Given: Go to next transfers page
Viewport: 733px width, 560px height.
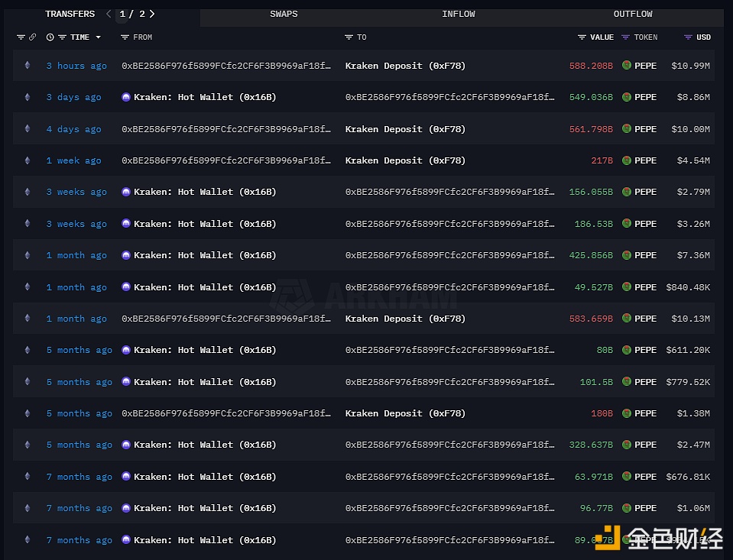Looking at the screenshot, I should [152, 14].
